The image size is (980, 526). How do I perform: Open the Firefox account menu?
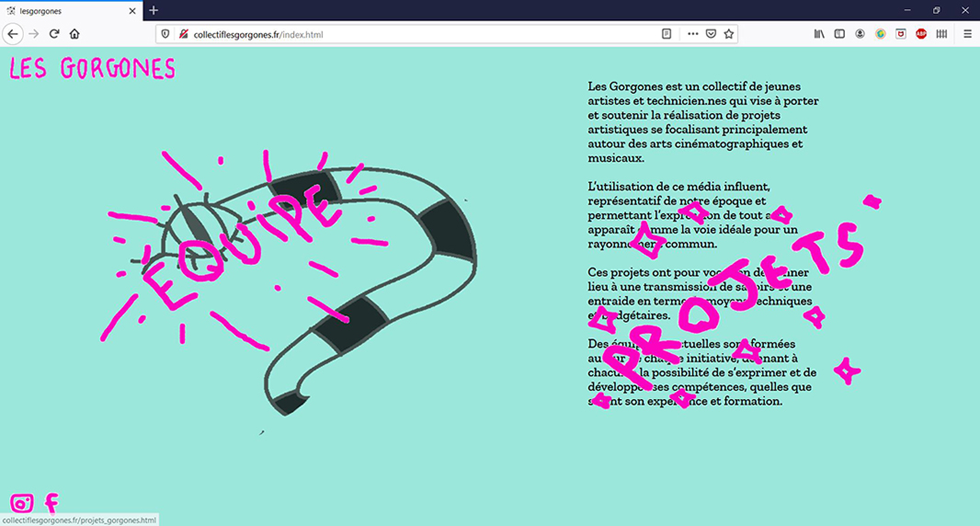pyautogui.click(x=860, y=34)
